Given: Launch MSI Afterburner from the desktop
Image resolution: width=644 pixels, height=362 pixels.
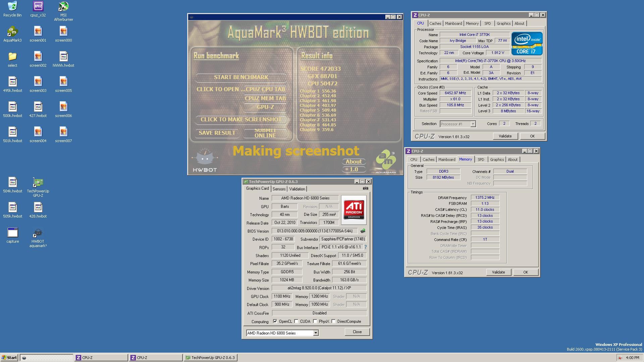Looking at the screenshot, I should tap(63, 11).
